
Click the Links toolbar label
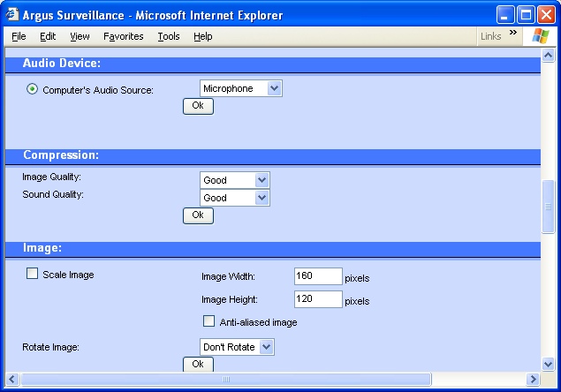point(490,36)
